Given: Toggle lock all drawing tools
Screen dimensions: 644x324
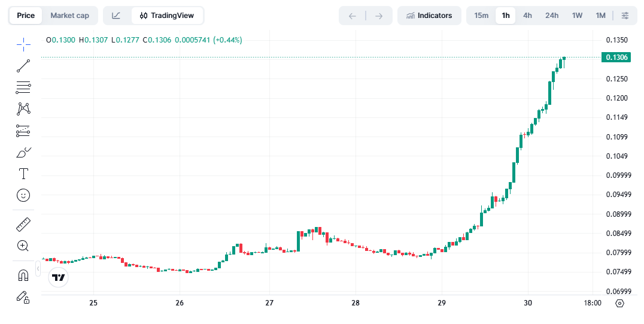Looking at the screenshot, I should 23,297.
